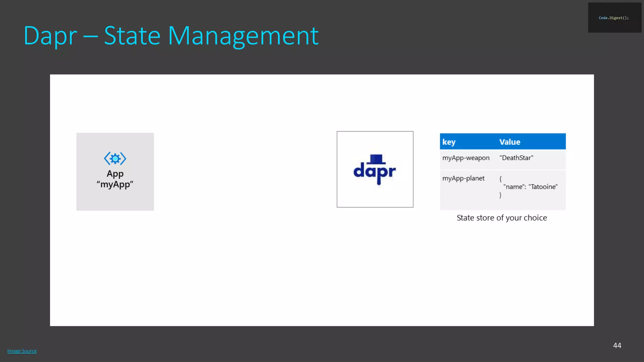Click the blue gear app icon
The image size is (644, 362).
point(115,159)
